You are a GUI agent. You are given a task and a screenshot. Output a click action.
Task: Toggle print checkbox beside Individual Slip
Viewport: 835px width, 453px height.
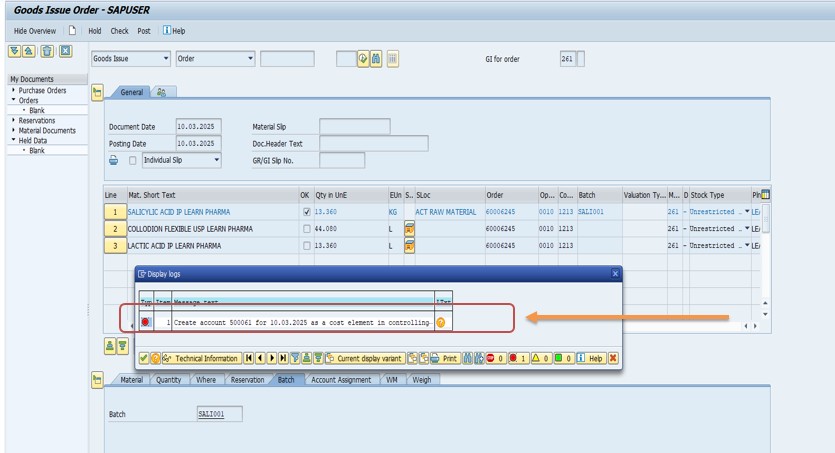[133, 160]
